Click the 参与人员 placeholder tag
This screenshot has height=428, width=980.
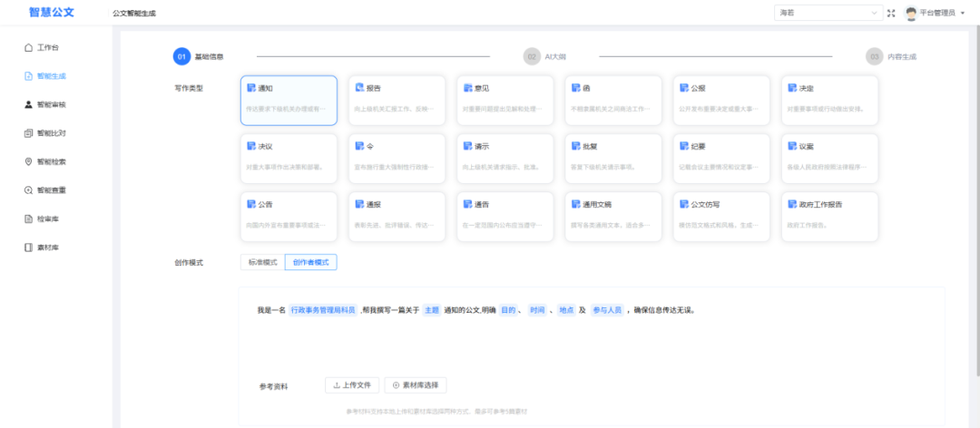pyautogui.click(x=607, y=310)
